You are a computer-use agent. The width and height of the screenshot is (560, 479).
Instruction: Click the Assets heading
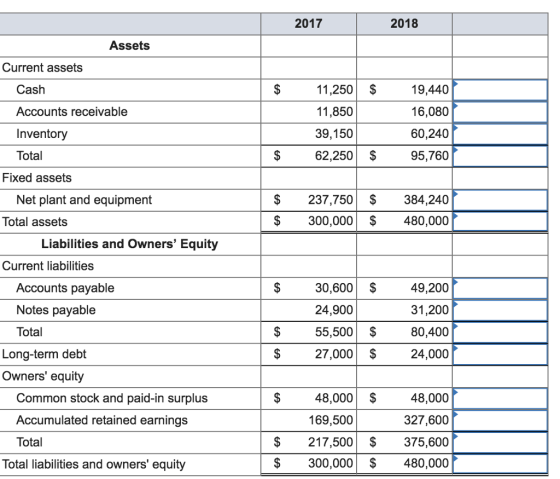(130, 46)
